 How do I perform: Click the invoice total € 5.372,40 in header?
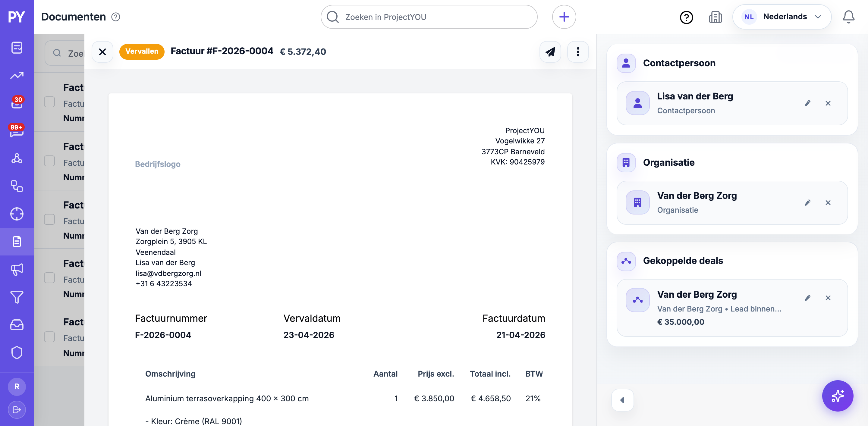pos(303,52)
